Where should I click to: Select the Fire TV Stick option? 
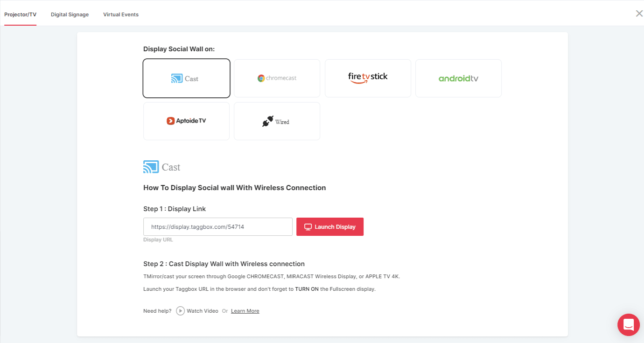(368, 78)
